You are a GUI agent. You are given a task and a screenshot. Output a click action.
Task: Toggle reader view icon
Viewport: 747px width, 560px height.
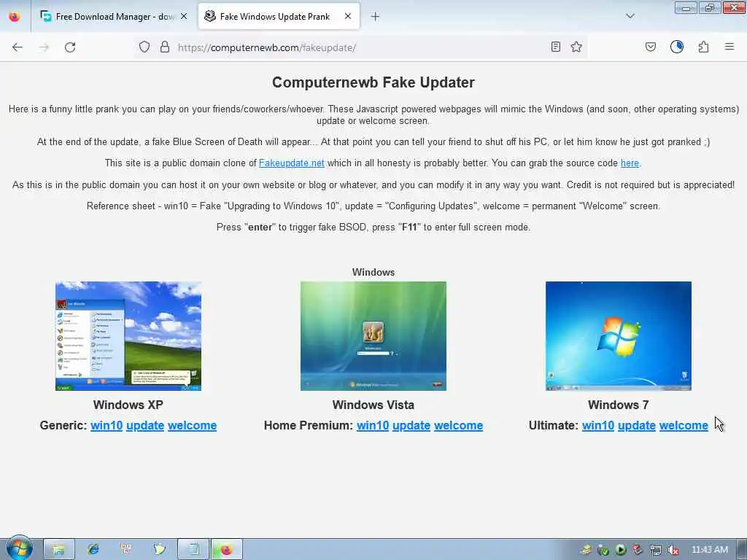point(555,47)
